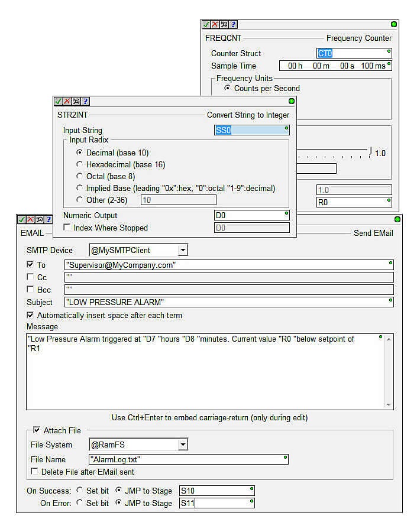Enable Delete File after EMail sent
The image size is (417, 532).
[34, 471]
